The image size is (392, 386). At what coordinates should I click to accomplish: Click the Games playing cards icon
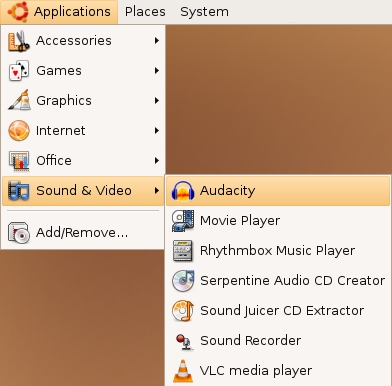[19, 71]
